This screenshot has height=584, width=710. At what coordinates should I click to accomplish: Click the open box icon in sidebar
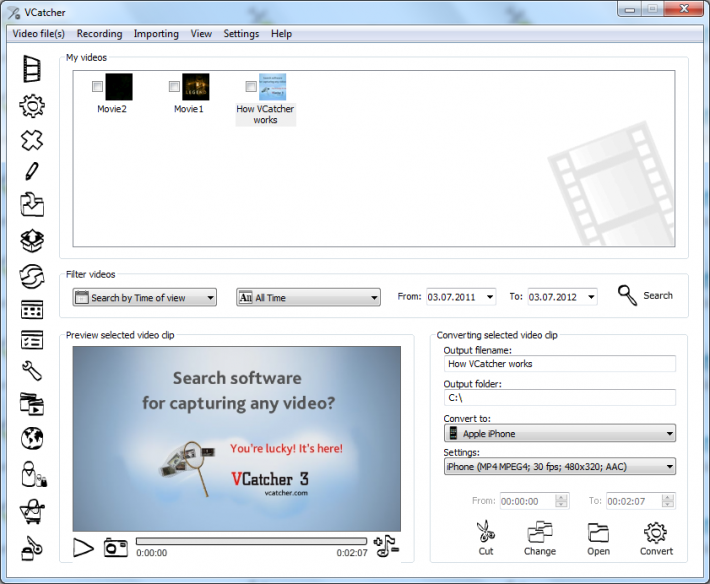click(32, 240)
